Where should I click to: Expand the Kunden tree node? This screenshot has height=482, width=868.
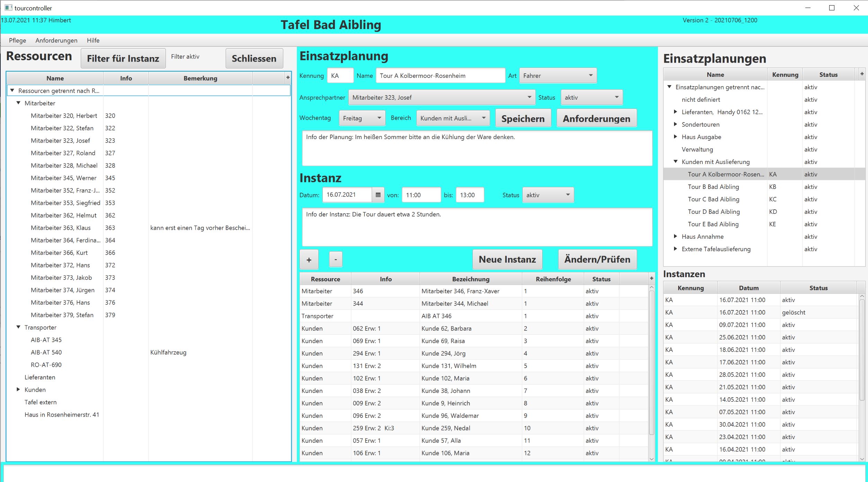(x=19, y=390)
